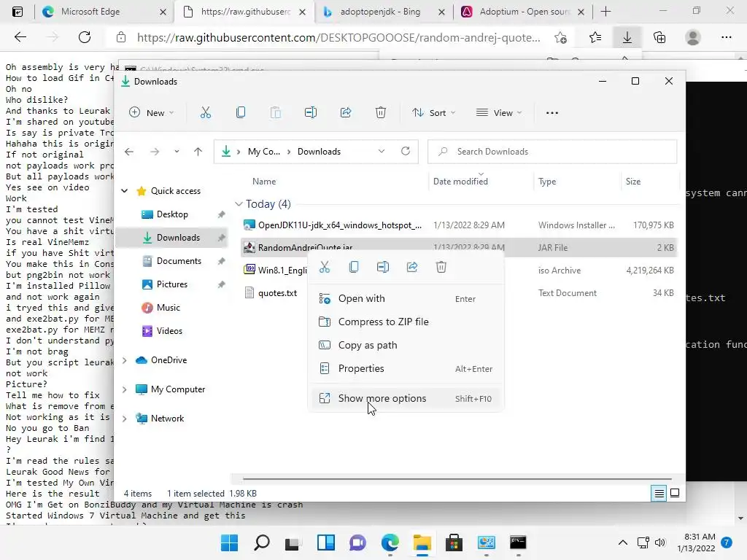
Task: Collapse Quick access tree node
Action: pyautogui.click(x=124, y=191)
